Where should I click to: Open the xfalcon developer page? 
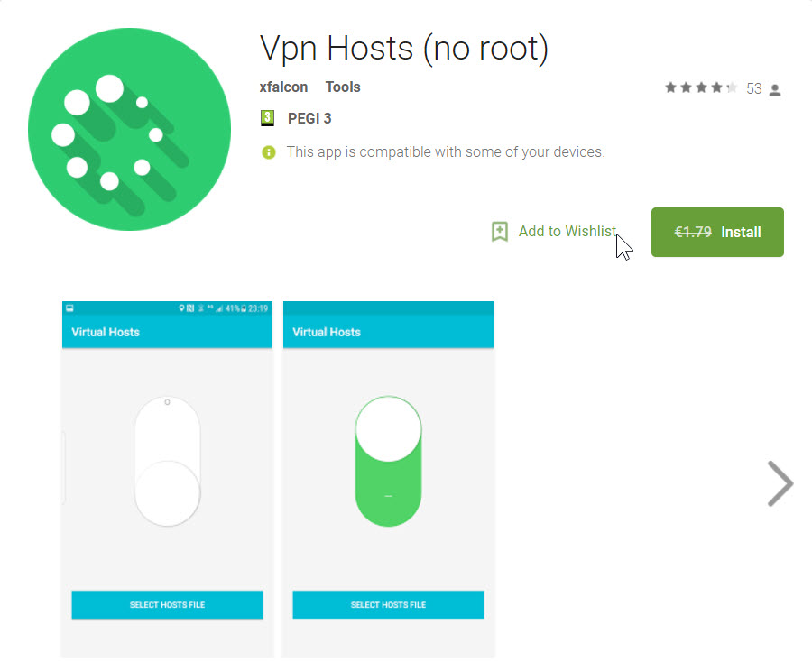[283, 87]
